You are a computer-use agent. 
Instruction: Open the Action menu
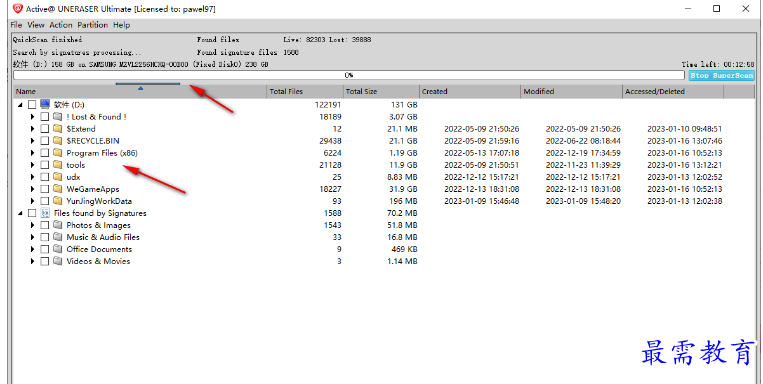[61, 25]
